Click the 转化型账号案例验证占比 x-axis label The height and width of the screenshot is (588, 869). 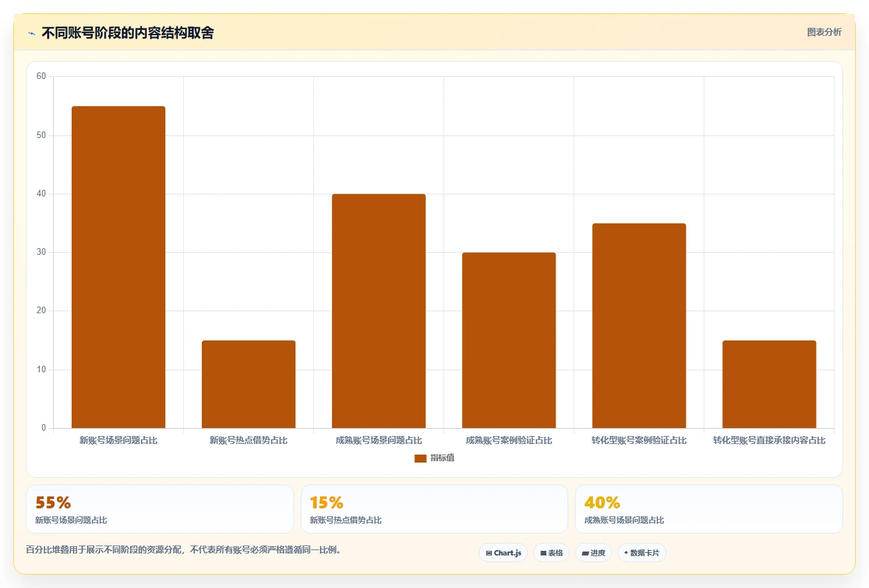pyautogui.click(x=639, y=440)
